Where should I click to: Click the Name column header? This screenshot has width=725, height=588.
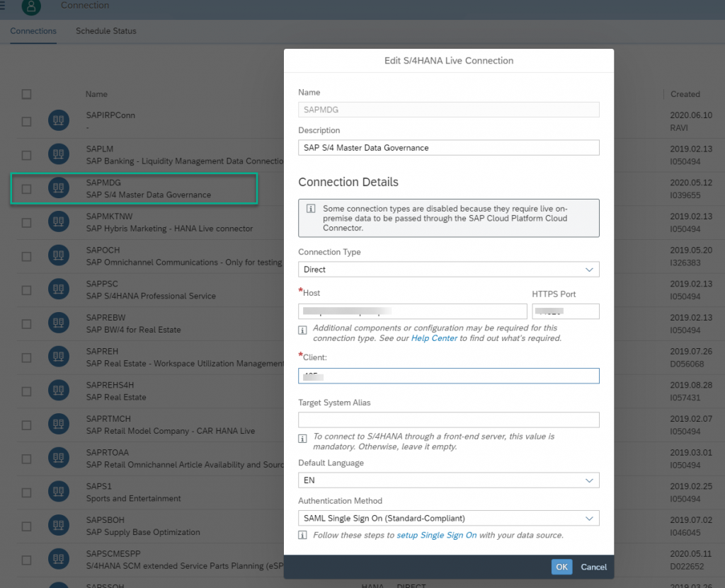pos(96,94)
